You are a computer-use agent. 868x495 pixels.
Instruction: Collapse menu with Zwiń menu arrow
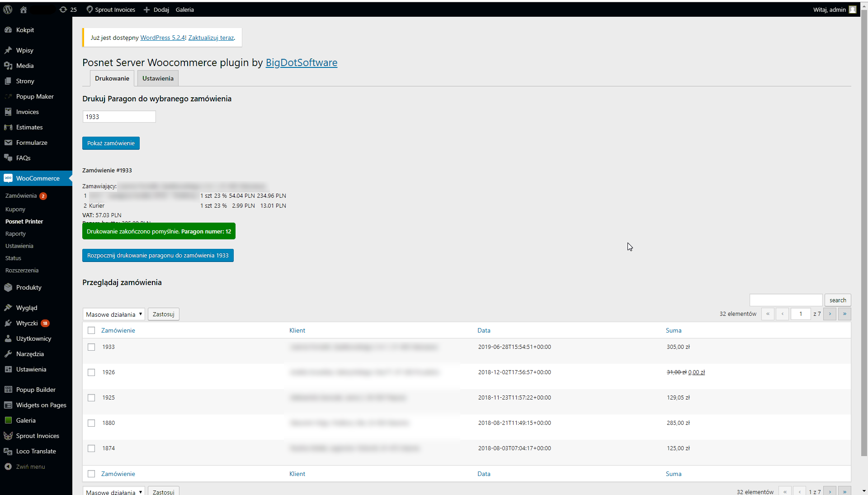pyautogui.click(x=8, y=466)
